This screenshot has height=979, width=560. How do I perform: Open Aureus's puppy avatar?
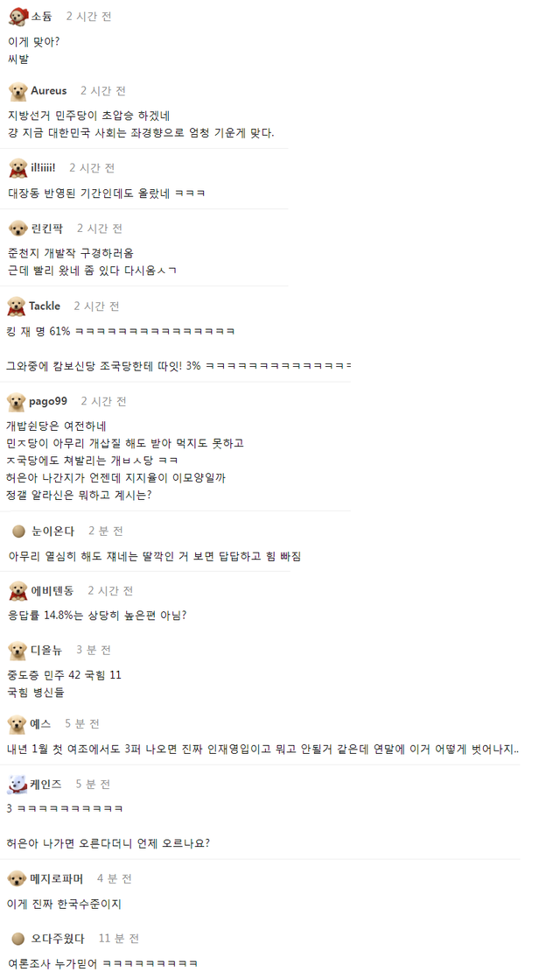click(x=17, y=91)
